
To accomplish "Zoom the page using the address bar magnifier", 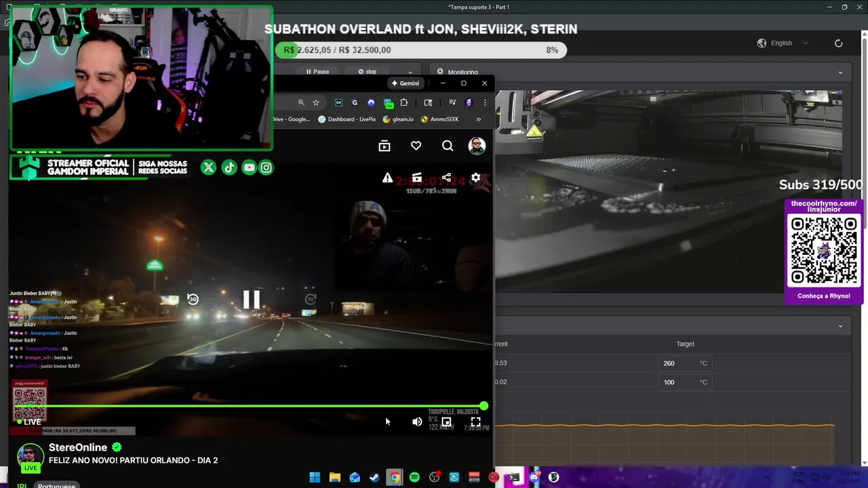I will coord(301,102).
